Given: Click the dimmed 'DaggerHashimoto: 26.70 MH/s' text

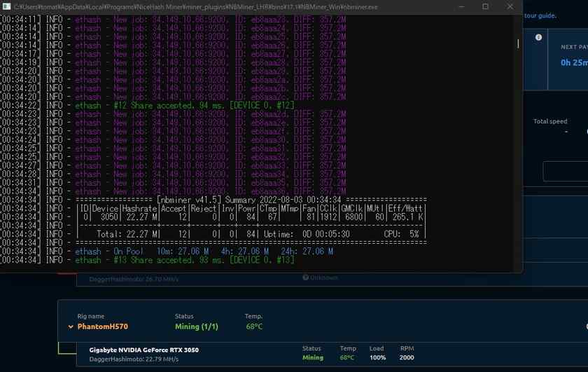Looking at the screenshot, I should click(x=134, y=280).
